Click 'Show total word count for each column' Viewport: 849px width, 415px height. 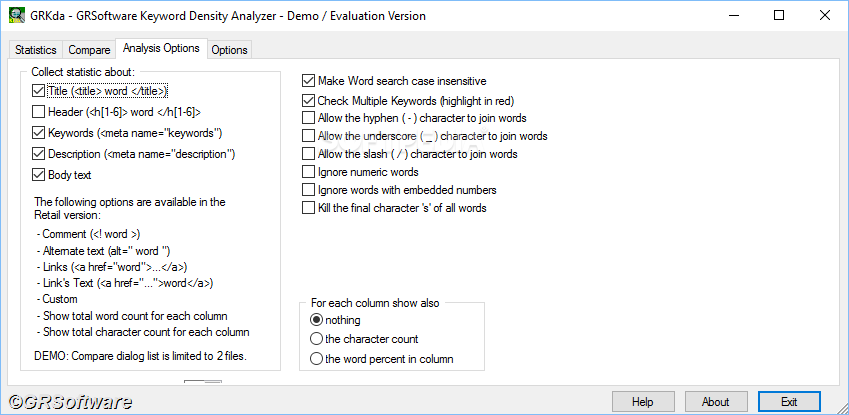(132, 316)
